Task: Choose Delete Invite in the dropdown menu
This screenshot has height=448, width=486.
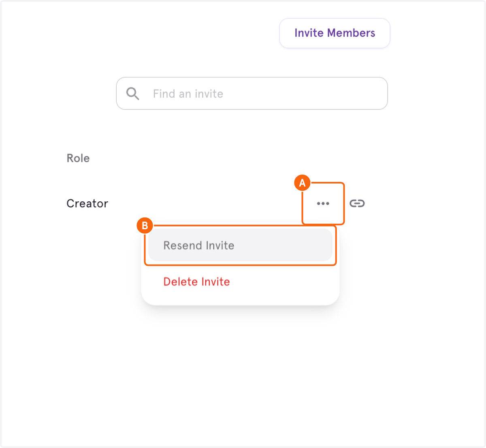Action: click(x=196, y=282)
